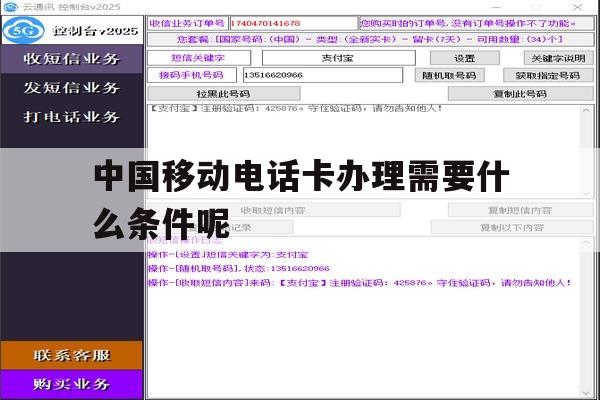The height and width of the screenshot is (400, 600).
Task: Open 发短信业务 in the sidebar
Action: pos(72,88)
